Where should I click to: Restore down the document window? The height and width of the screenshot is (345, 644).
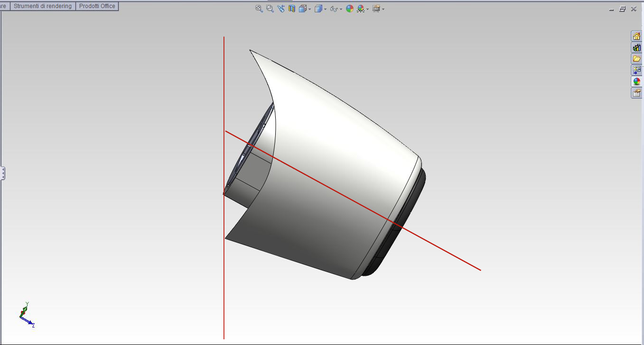pos(623,9)
